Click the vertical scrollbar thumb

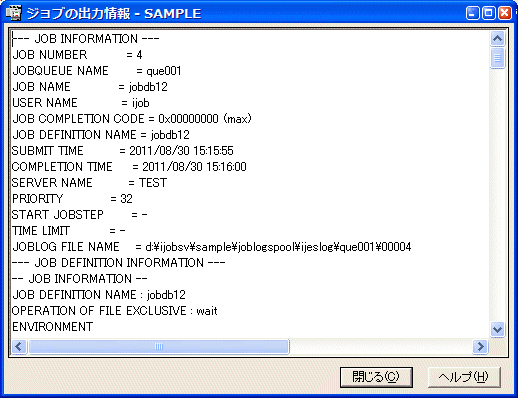pyautogui.click(x=497, y=58)
